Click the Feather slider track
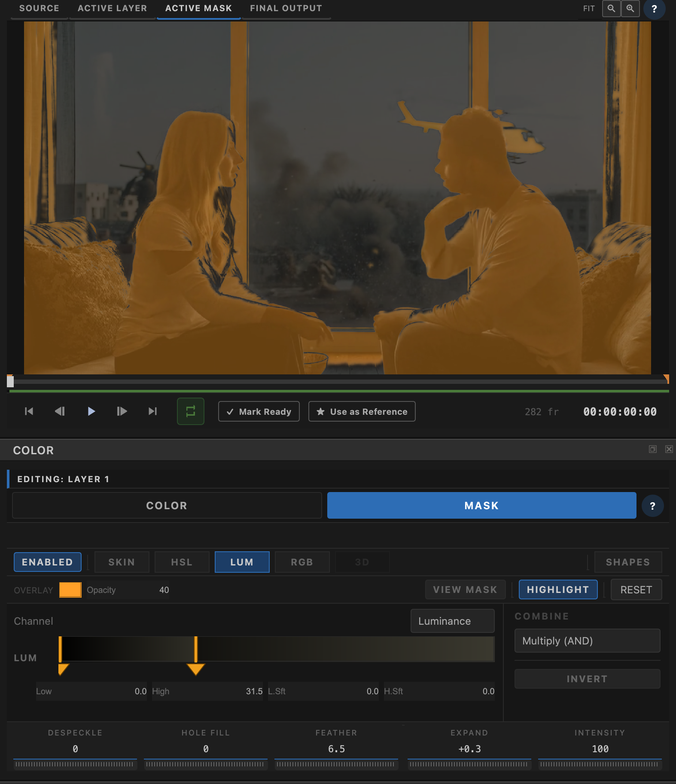Screen dimensions: 676x784 point(336,764)
